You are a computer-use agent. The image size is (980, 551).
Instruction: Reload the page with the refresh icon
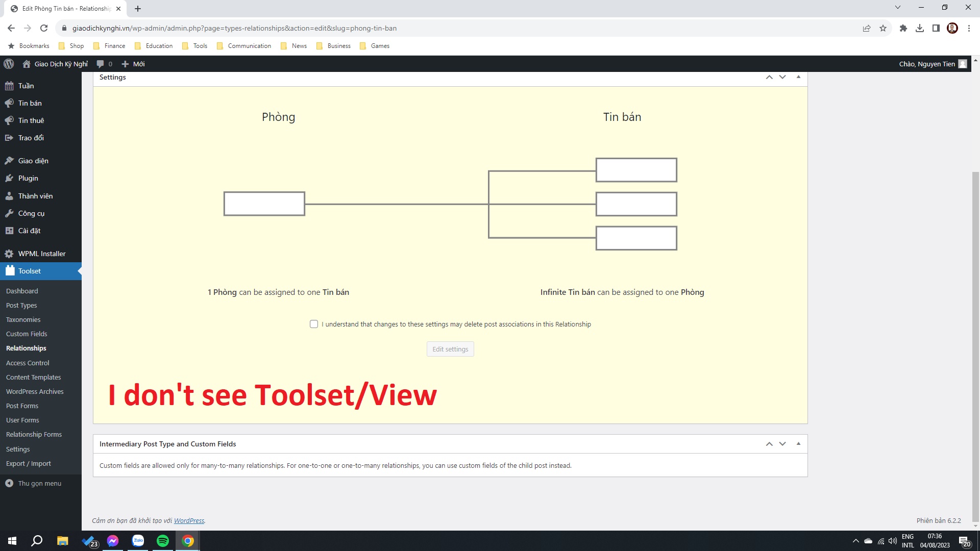click(x=44, y=28)
